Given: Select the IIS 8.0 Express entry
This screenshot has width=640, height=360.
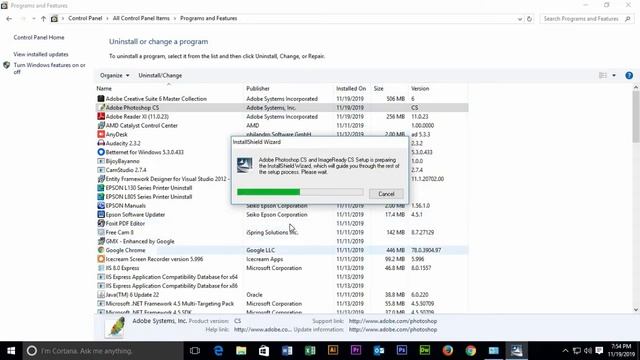Looking at the screenshot, I should coord(122,268).
